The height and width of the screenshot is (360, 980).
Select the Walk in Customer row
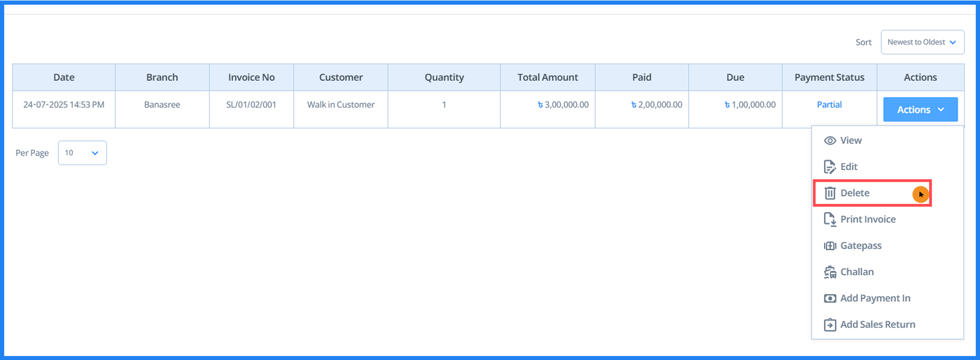pyautogui.click(x=341, y=104)
